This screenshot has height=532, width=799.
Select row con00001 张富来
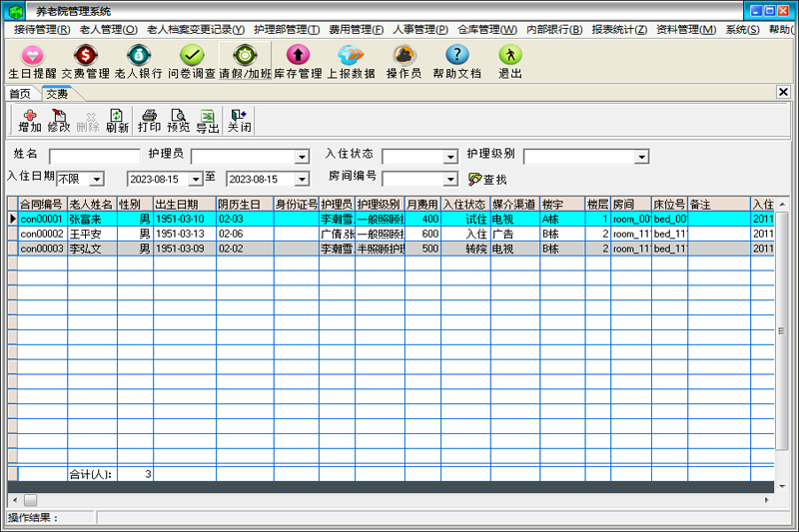coord(391,219)
